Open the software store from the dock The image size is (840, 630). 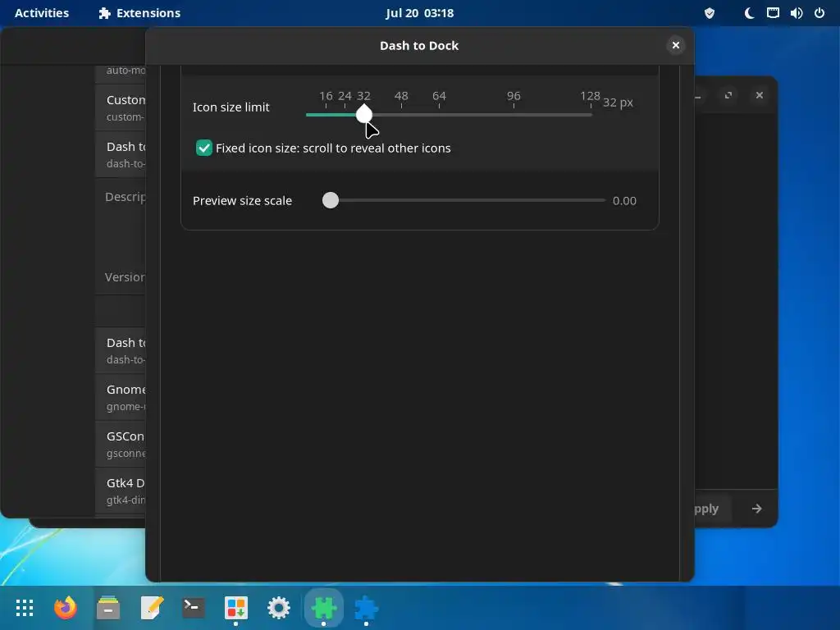pyautogui.click(x=236, y=608)
